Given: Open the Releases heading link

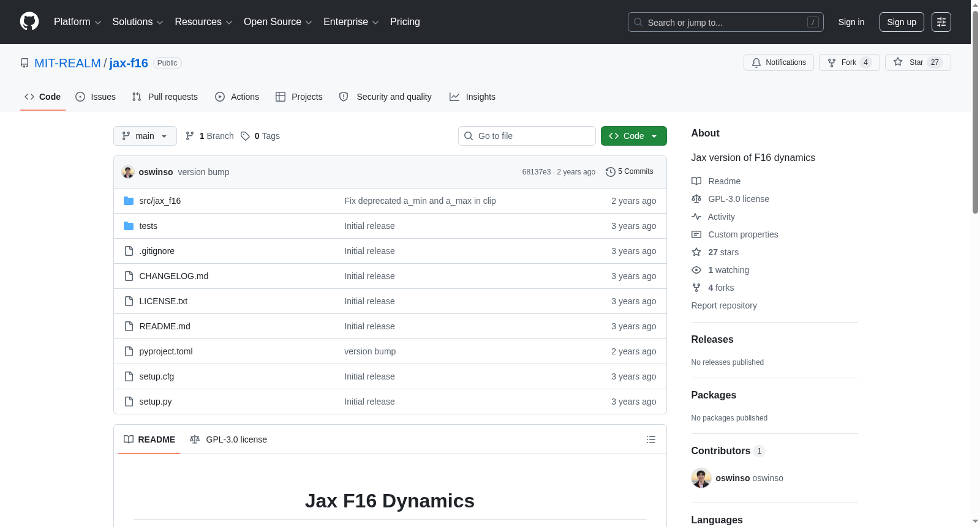Looking at the screenshot, I should point(712,339).
